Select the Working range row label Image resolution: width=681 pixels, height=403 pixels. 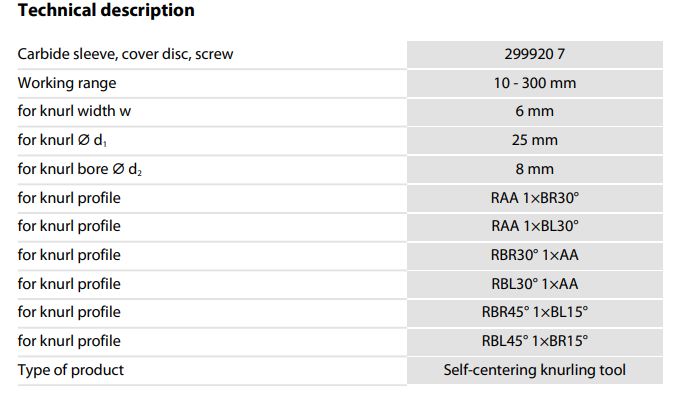[67, 83]
